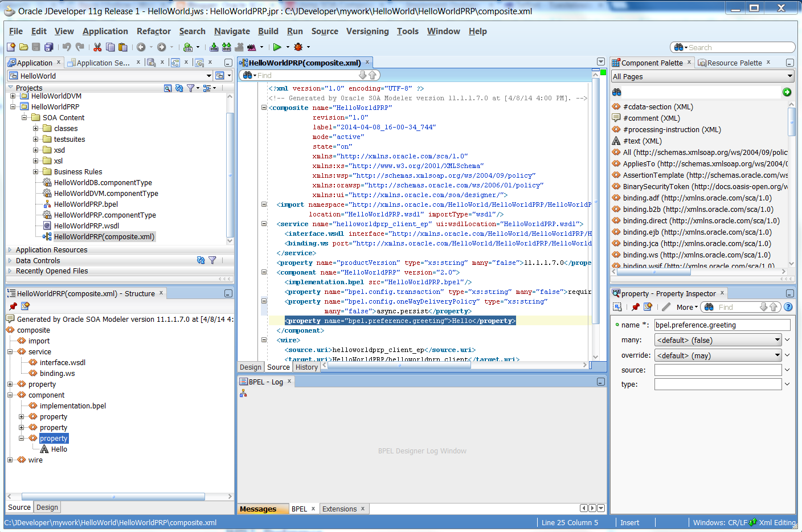This screenshot has height=532, width=802.
Task: Click green add icon in Component Palette
Action: (787, 92)
